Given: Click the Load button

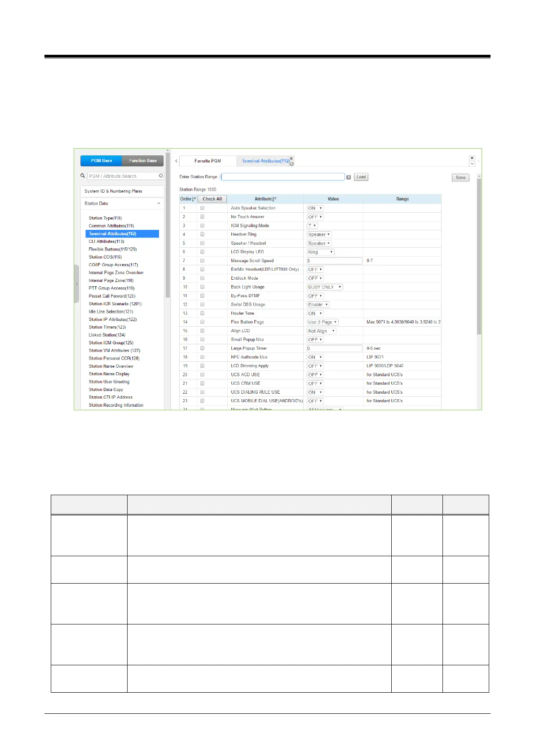Looking at the screenshot, I should (361, 177).
